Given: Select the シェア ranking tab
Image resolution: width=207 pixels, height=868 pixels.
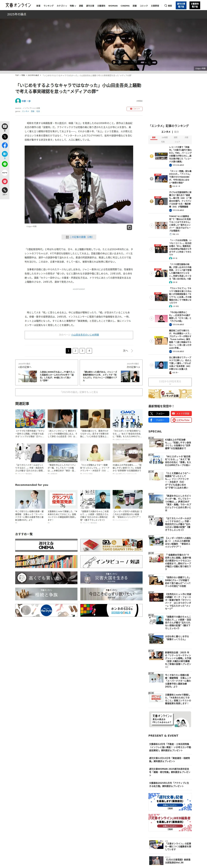Looking at the screenshot, I should [177, 142].
